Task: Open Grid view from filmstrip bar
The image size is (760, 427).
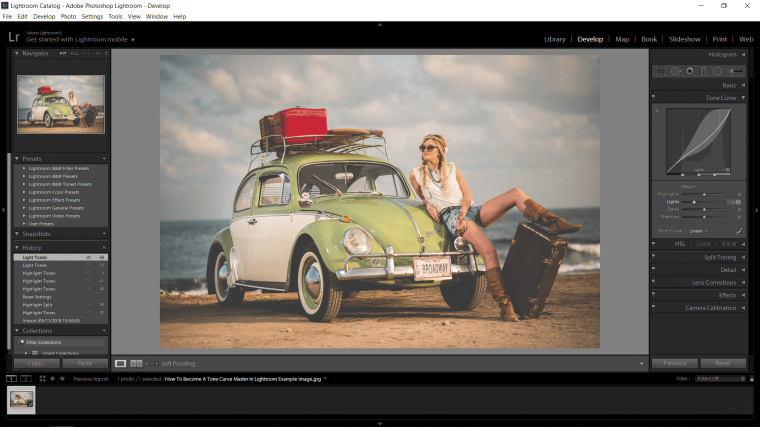Action: click(x=42, y=379)
